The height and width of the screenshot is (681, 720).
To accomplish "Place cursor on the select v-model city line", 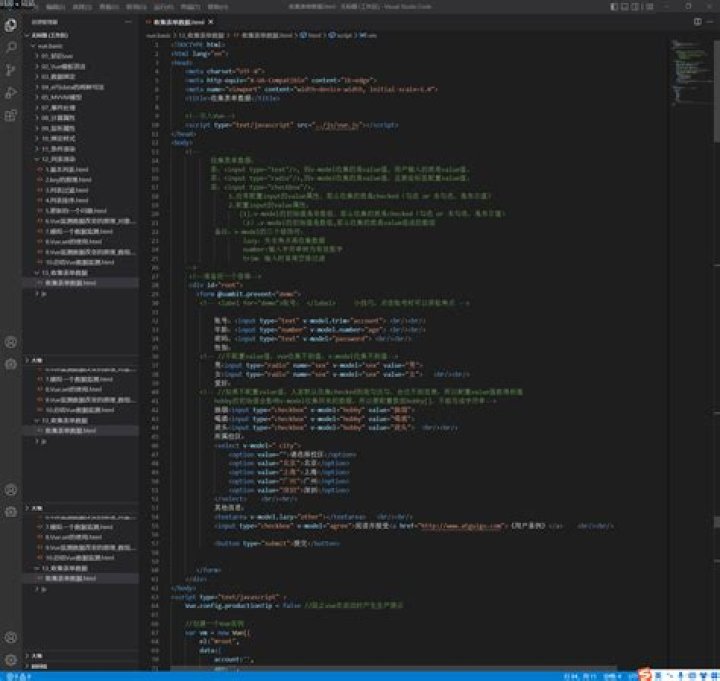I will [x=258, y=445].
